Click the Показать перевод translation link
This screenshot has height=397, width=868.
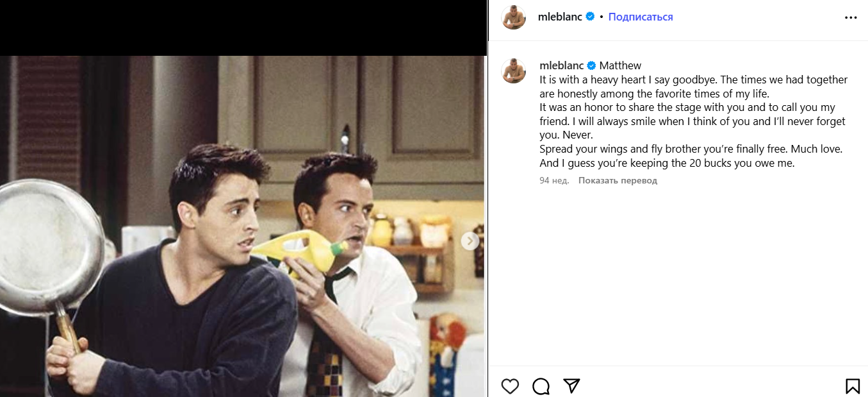tap(618, 181)
